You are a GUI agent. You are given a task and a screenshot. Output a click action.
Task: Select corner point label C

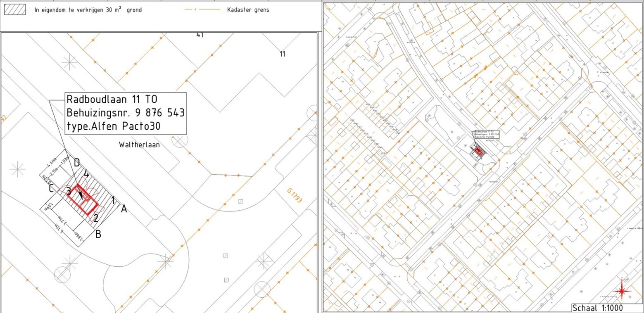pyautogui.click(x=51, y=189)
